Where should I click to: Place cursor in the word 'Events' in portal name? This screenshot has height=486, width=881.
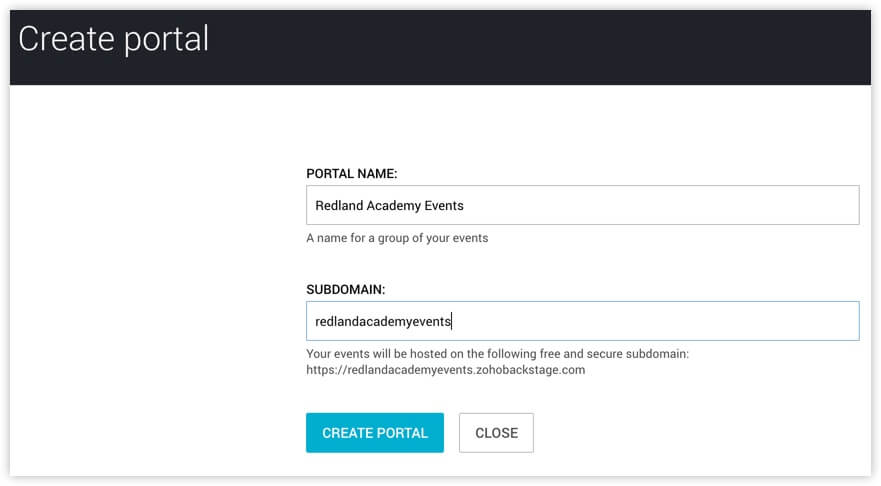tap(444, 206)
